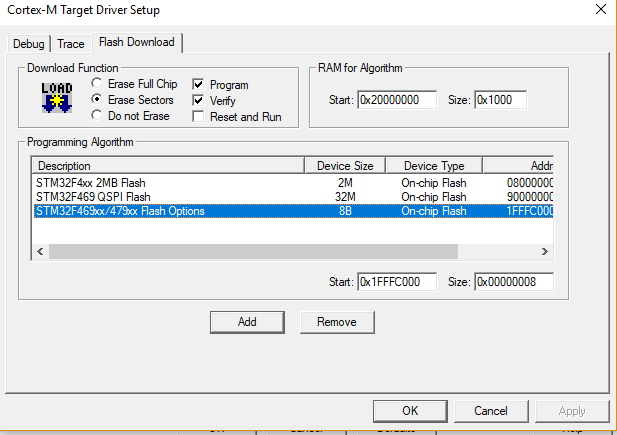Screen dimensions: 617x435
Task: Click the 2M device size cell
Action: pos(345,183)
